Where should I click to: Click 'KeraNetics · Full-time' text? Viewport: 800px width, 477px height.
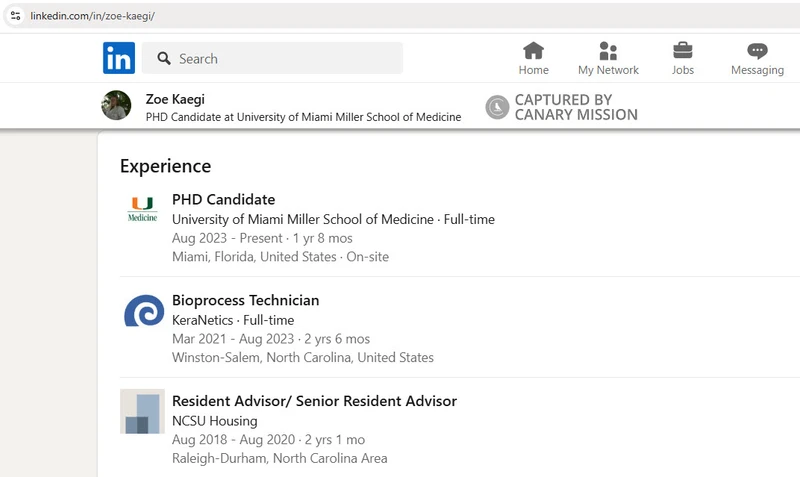(233, 320)
